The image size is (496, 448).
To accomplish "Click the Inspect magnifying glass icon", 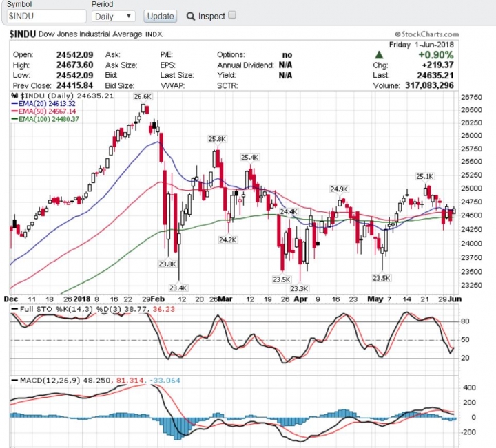I will [190, 16].
